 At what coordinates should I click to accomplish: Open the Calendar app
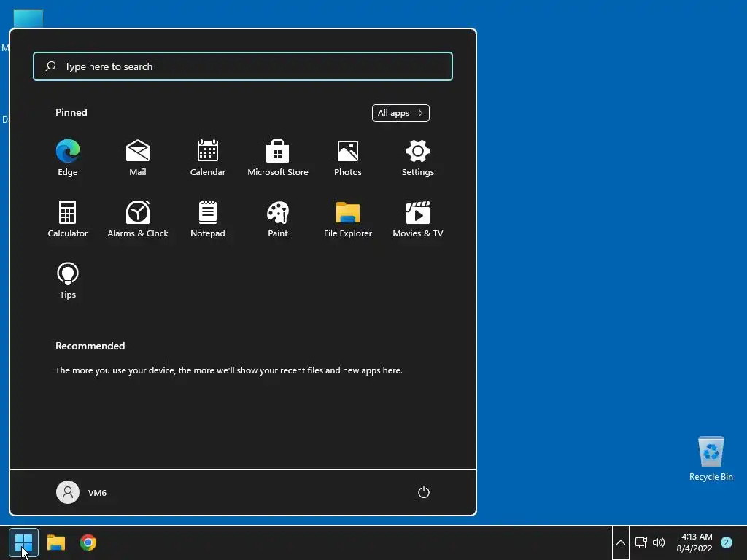tap(208, 158)
